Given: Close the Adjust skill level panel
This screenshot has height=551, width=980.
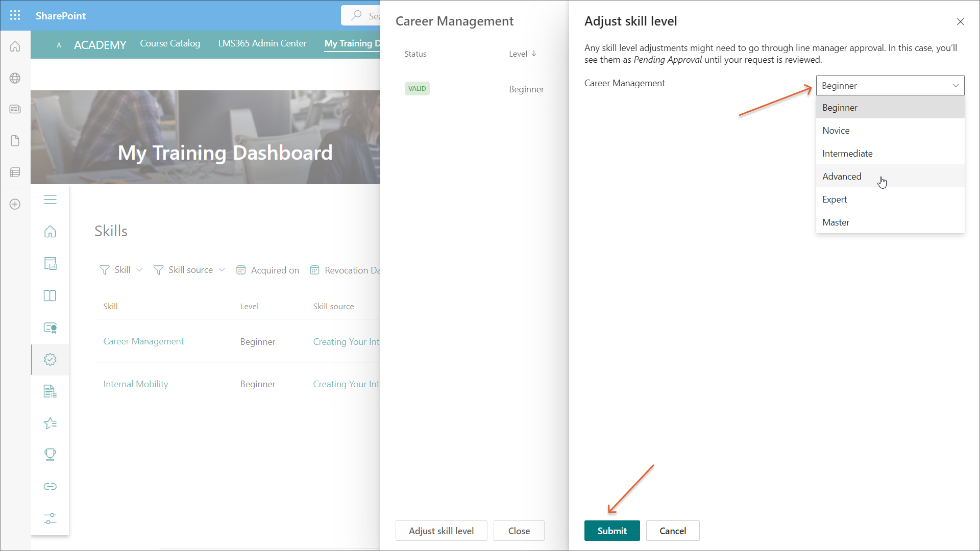Looking at the screenshot, I should pyautogui.click(x=960, y=21).
